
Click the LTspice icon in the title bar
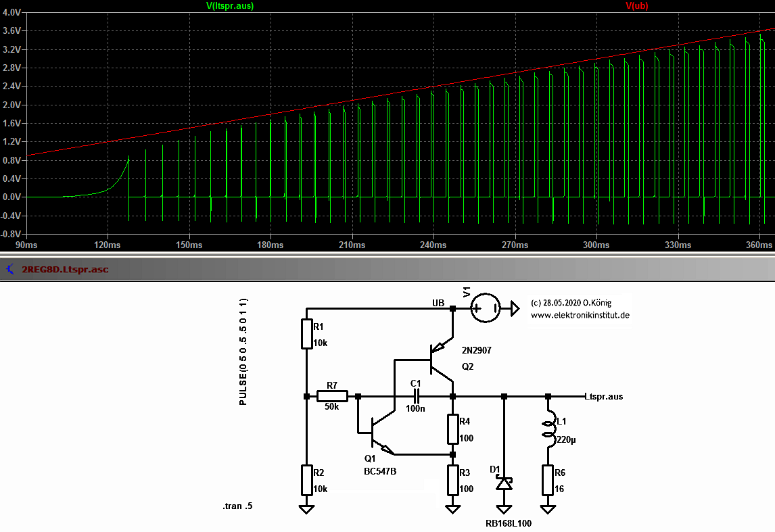pos(9,268)
